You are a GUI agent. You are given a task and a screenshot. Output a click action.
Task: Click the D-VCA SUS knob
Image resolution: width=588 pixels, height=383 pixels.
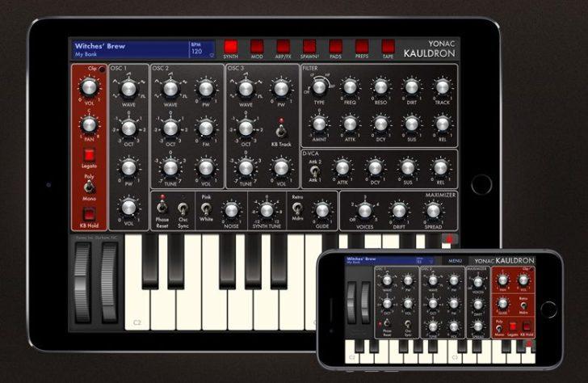[x=408, y=168]
